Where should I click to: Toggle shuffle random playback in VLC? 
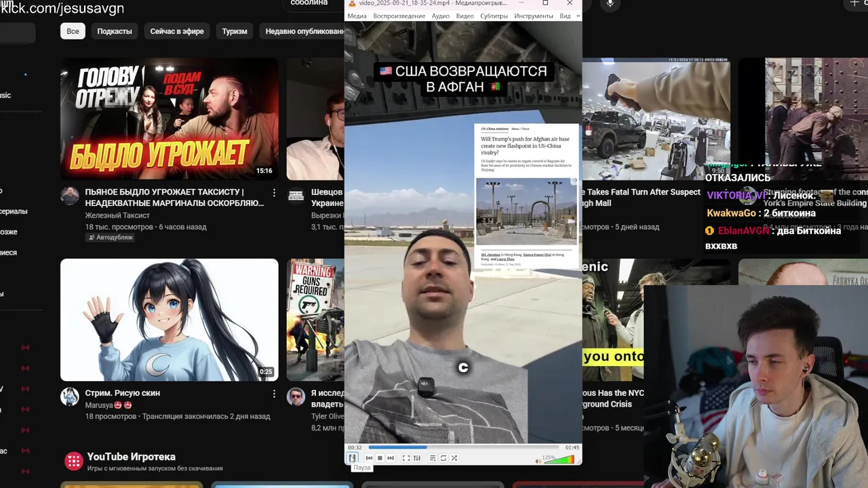pos(454,458)
